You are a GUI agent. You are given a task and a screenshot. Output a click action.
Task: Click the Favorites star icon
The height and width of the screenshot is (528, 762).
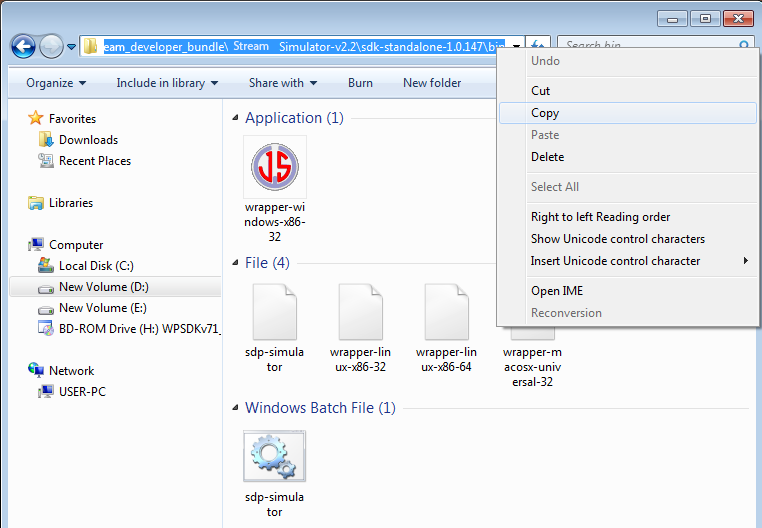35,118
